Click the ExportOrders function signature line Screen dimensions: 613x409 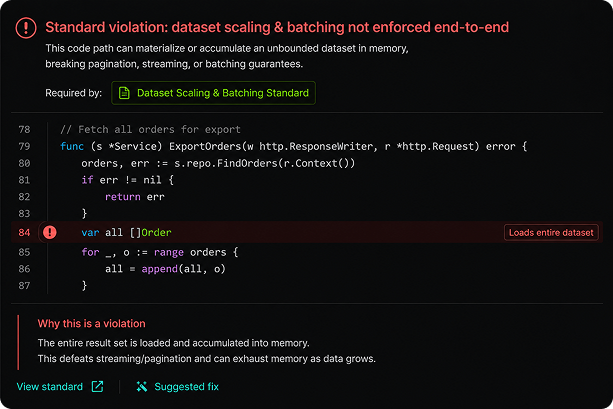tap(294, 146)
